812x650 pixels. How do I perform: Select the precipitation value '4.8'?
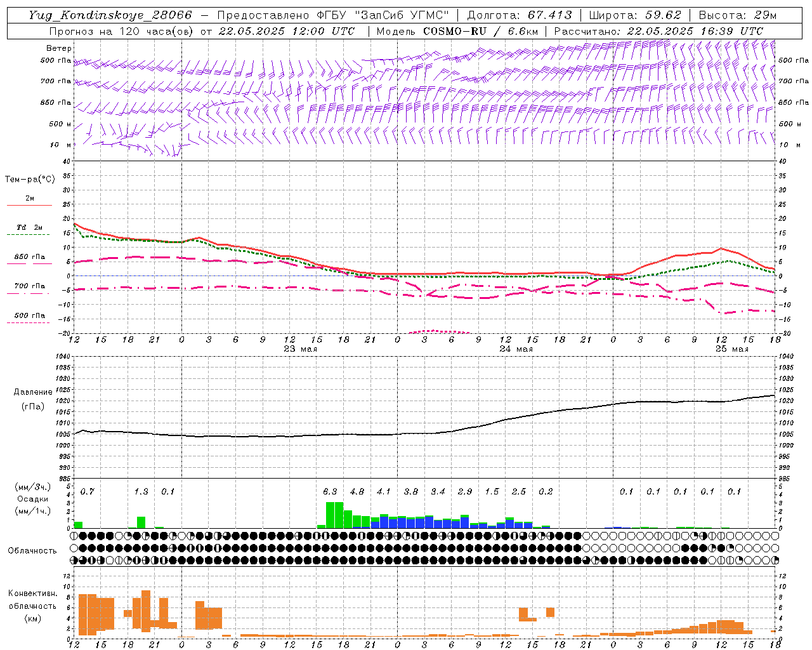coord(357,491)
